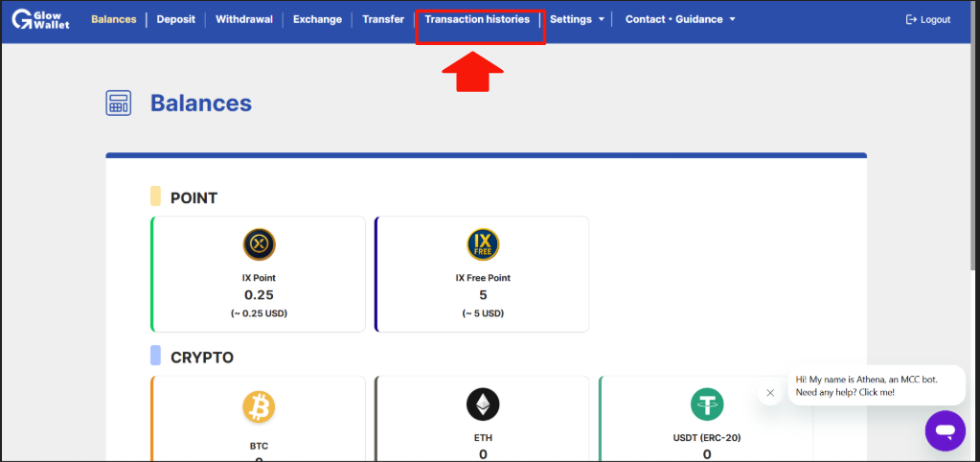The image size is (980, 462).
Task: Open the Transfer page
Action: click(383, 19)
